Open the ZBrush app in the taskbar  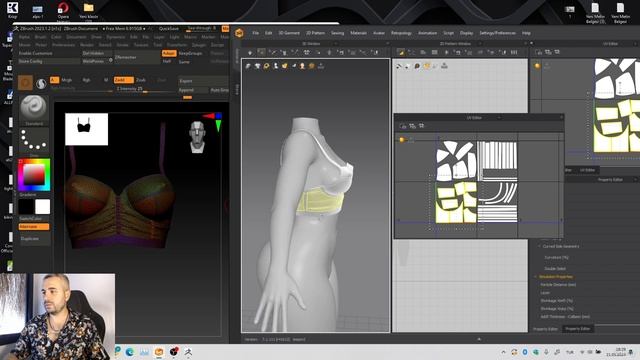click(188, 352)
